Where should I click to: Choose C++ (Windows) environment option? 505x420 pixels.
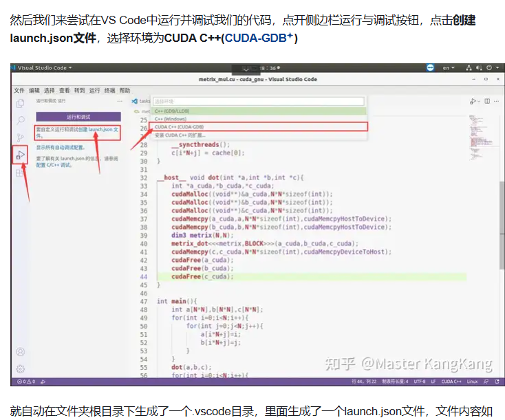[x=259, y=119]
